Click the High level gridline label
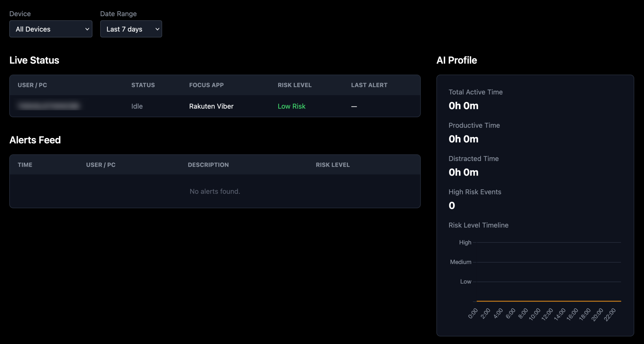Viewport: 644px width, 344px height. click(465, 243)
